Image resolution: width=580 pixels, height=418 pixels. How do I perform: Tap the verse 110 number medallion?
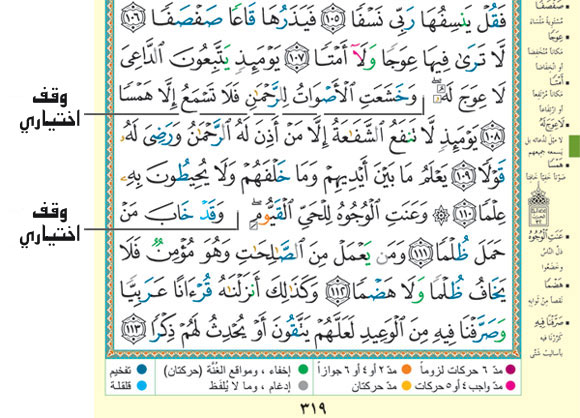pyautogui.click(x=465, y=214)
